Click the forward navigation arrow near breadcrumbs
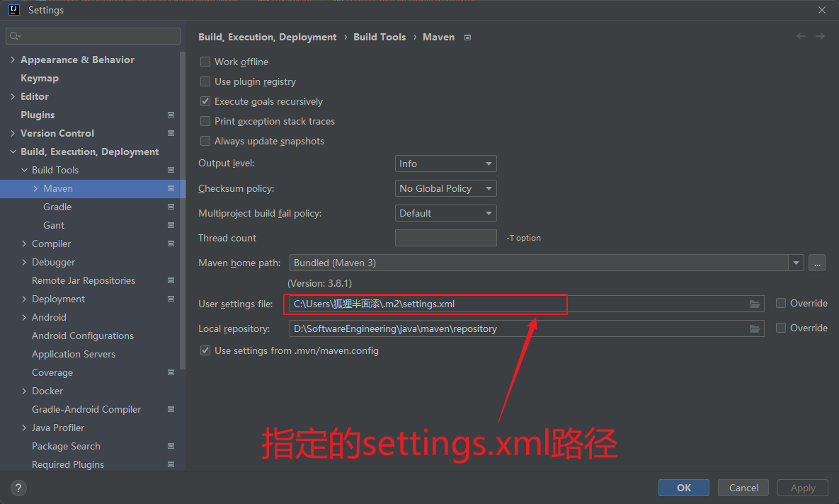839x504 pixels. pos(821,36)
